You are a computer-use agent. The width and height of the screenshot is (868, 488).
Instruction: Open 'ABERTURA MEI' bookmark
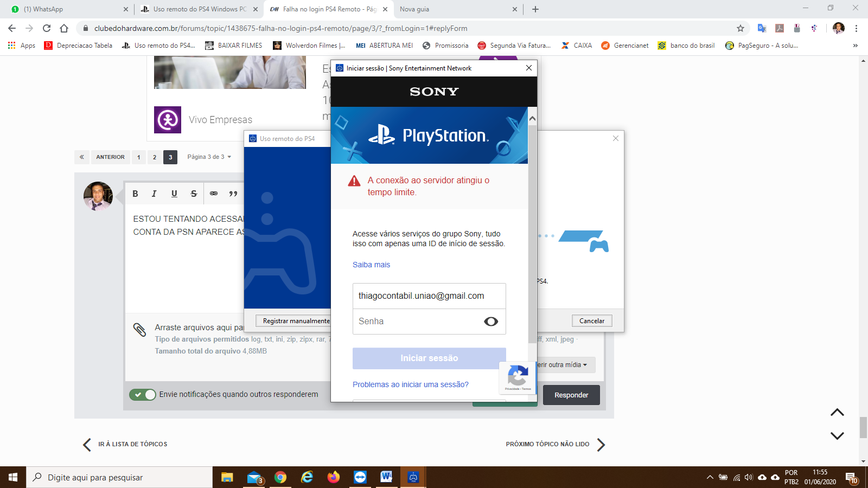point(385,46)
